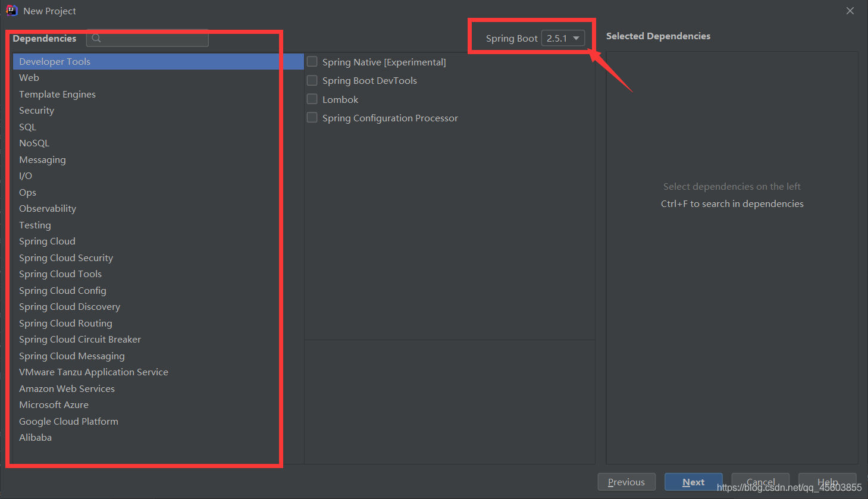Select the SQL category
Viewport: 868px width, 499px height.
(158, 127)
